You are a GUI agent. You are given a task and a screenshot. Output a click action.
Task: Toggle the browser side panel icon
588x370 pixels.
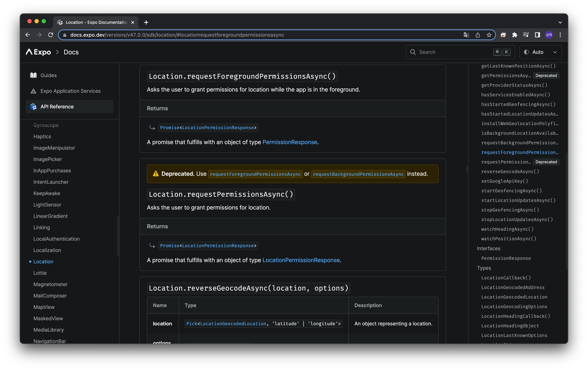(537, 35)
